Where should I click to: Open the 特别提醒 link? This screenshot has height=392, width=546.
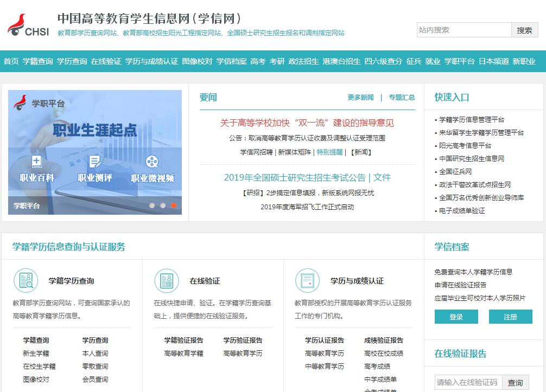(330, 152)
